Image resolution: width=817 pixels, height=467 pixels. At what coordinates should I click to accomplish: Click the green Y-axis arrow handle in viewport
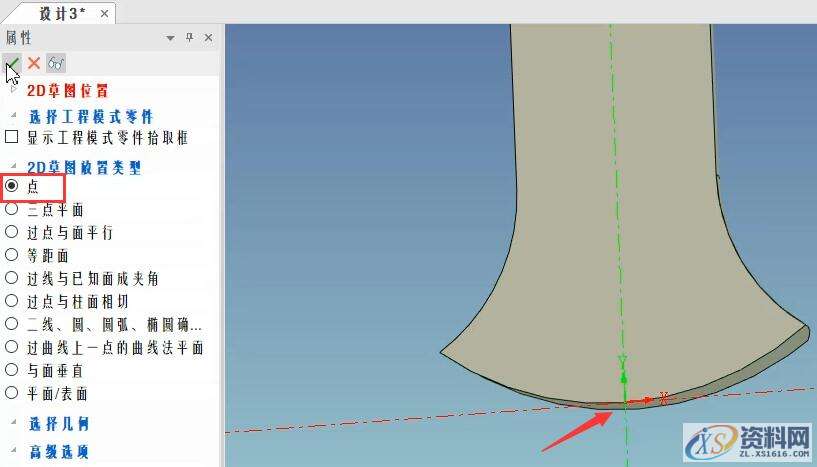624,378
